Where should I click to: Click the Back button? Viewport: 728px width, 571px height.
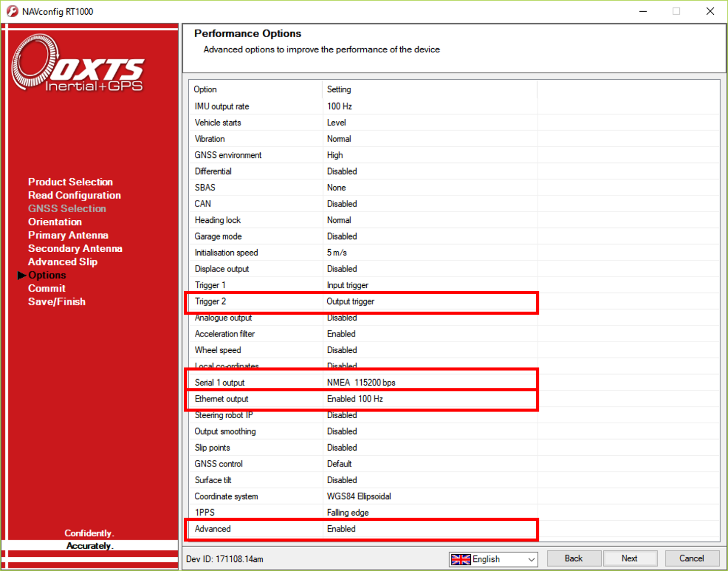point(573,558)
